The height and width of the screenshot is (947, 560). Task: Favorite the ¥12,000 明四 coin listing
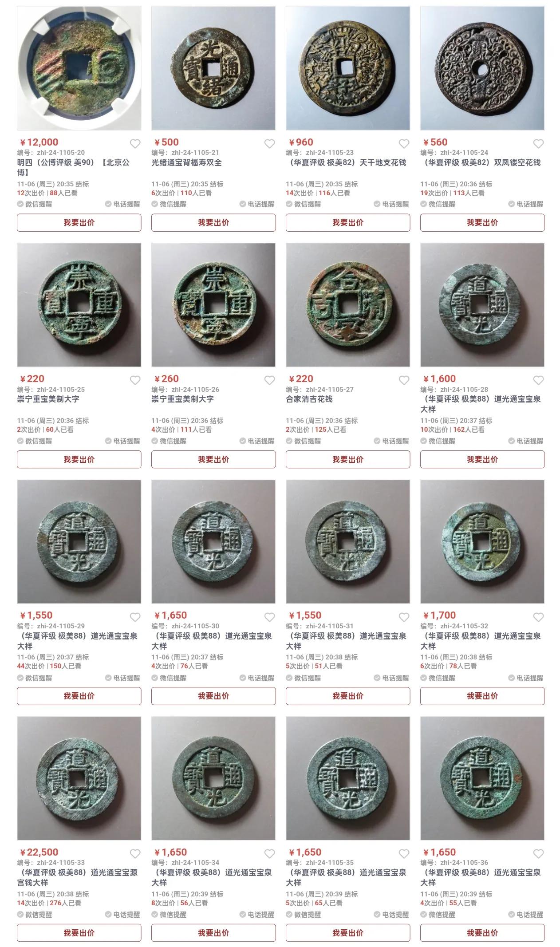(x=135, y=144)
